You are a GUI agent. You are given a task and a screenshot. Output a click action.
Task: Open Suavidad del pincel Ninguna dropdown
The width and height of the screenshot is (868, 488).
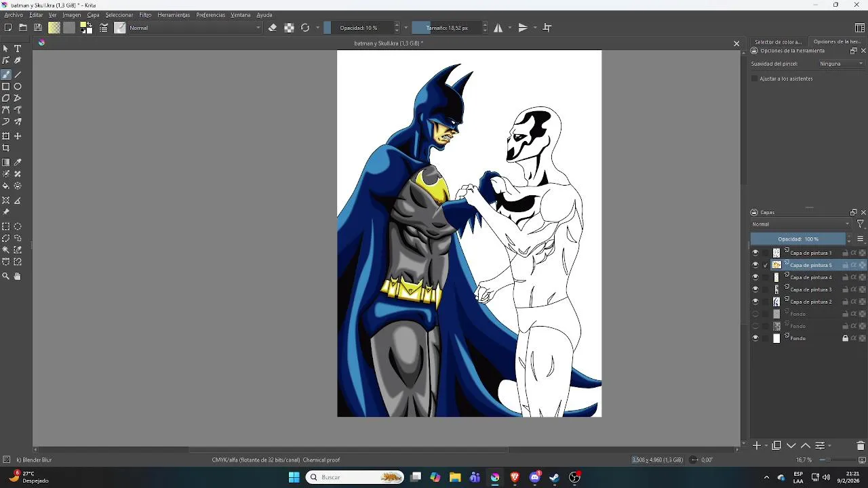pos(842,64)
